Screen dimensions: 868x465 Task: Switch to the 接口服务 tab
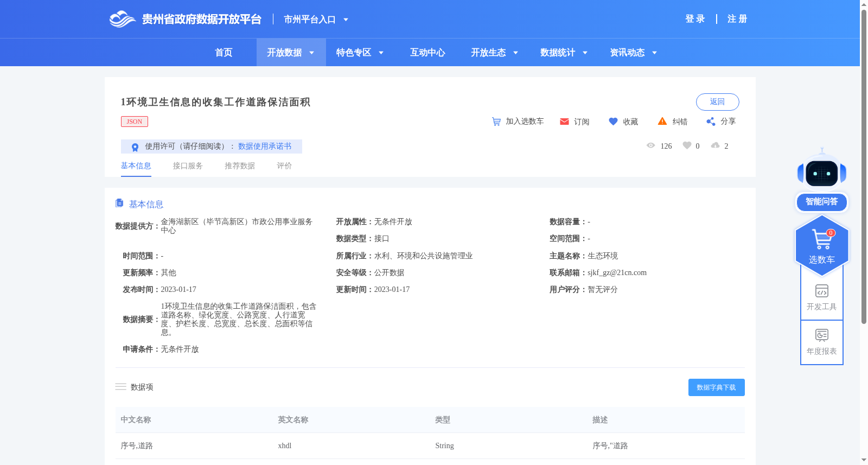tap(188, 166)
